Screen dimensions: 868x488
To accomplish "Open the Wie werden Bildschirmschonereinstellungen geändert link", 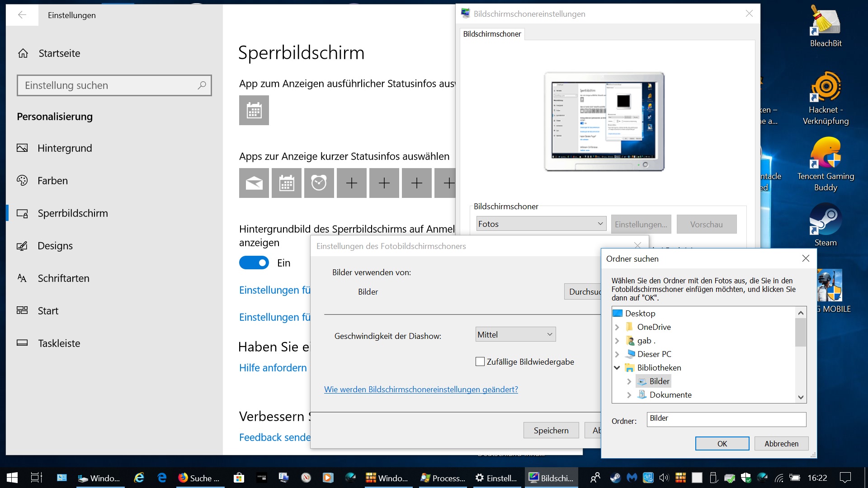I will tap(421, 389).
